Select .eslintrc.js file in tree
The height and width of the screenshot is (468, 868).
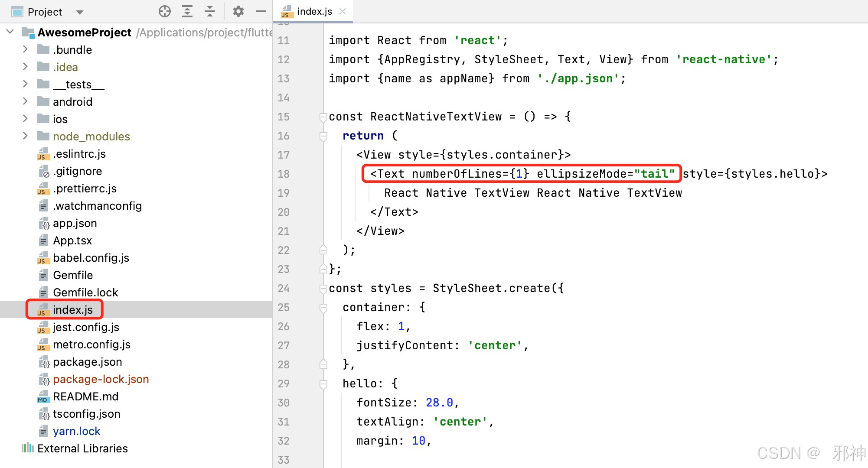(x=79, y=154)
